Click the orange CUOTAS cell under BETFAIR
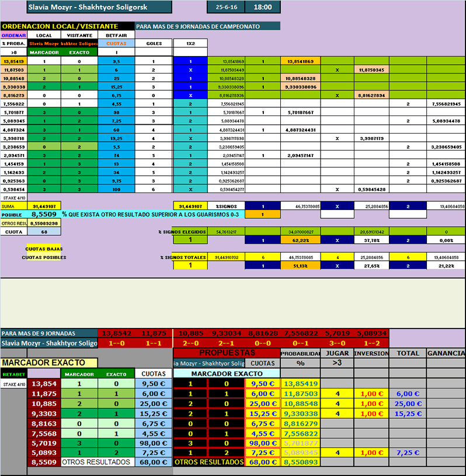The height and width of the screenshot is (476, 466). point(116,43)
